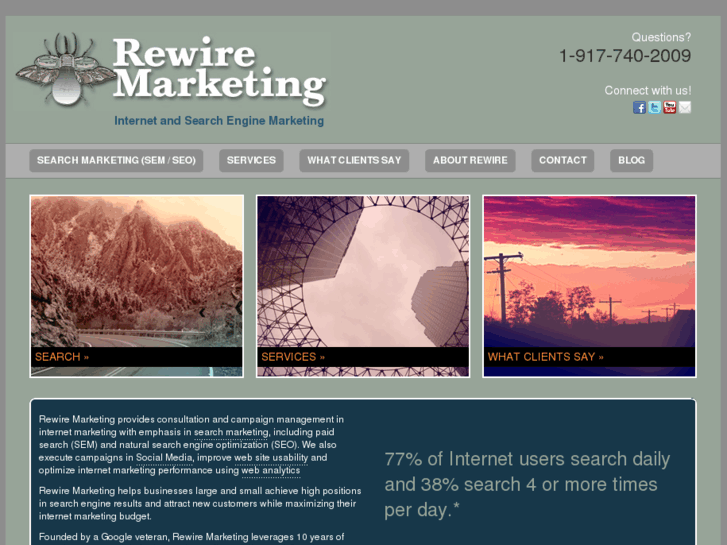This screenshot has height=545, width=727.
Task: Follow the 'search marketing' text link
Action: (231, 432)
